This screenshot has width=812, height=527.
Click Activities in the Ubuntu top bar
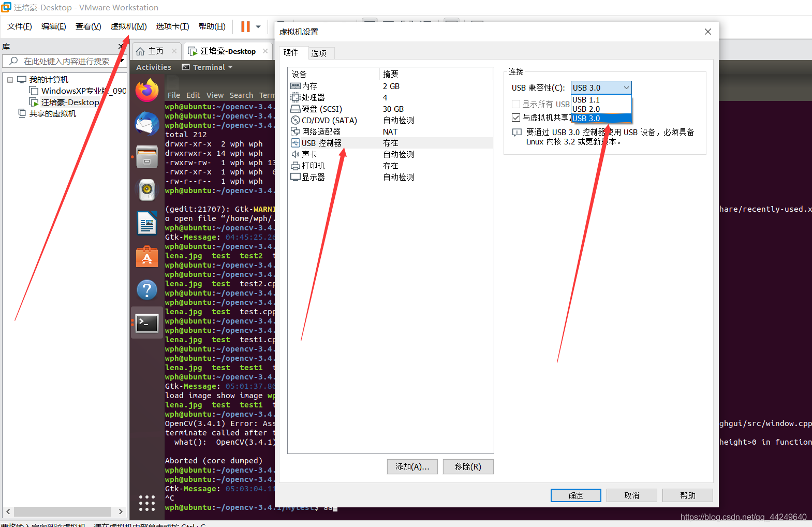click(x=154, y=67)
